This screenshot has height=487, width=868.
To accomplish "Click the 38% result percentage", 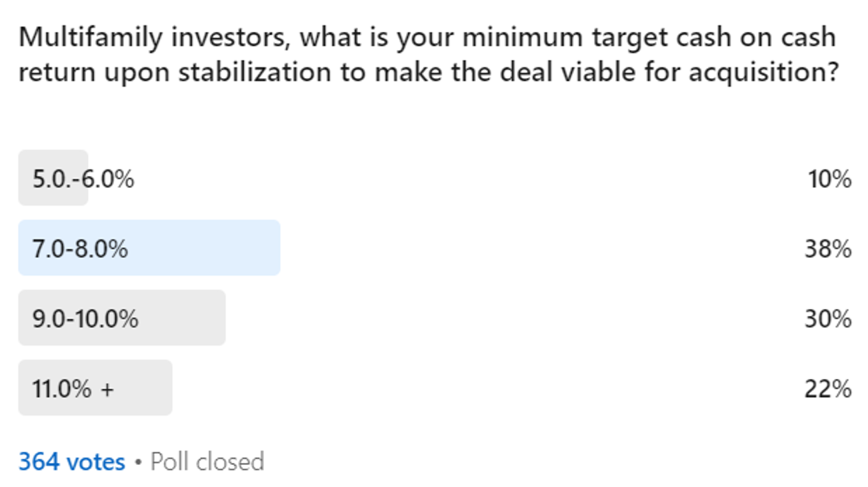I will (x=828, y=248).
